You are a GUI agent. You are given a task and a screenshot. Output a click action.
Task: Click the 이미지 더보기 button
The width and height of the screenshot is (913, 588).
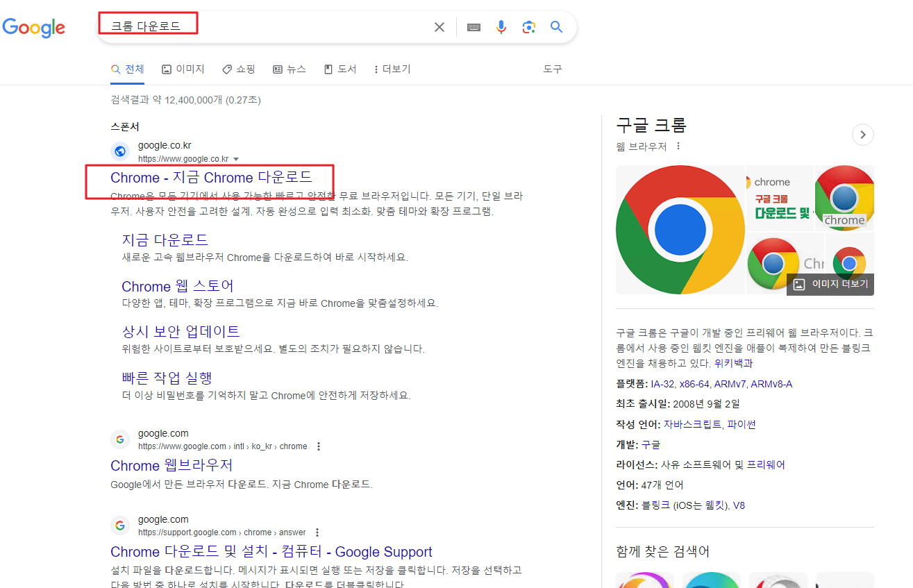[830, 284]
